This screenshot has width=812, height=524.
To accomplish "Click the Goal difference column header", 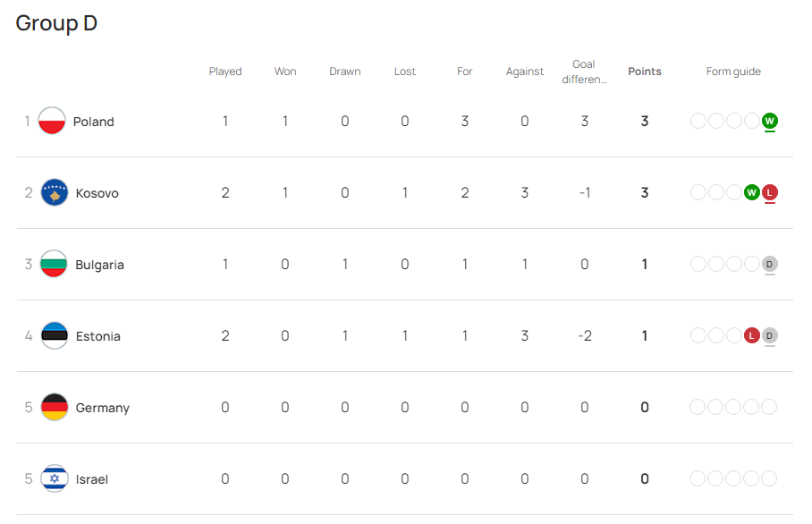I will pos(584,72).
